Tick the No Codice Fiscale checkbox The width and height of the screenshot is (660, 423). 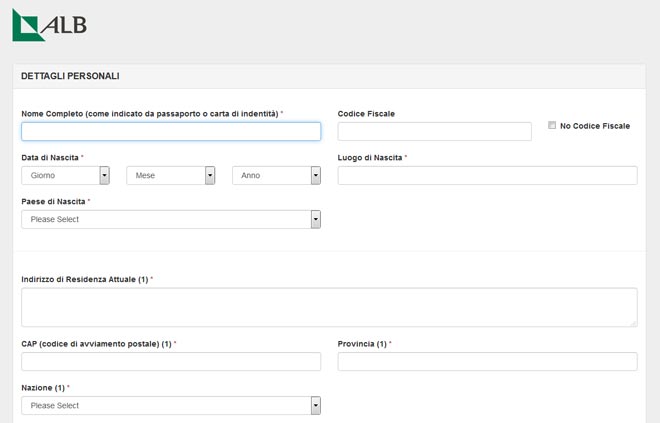click(552, 125)
